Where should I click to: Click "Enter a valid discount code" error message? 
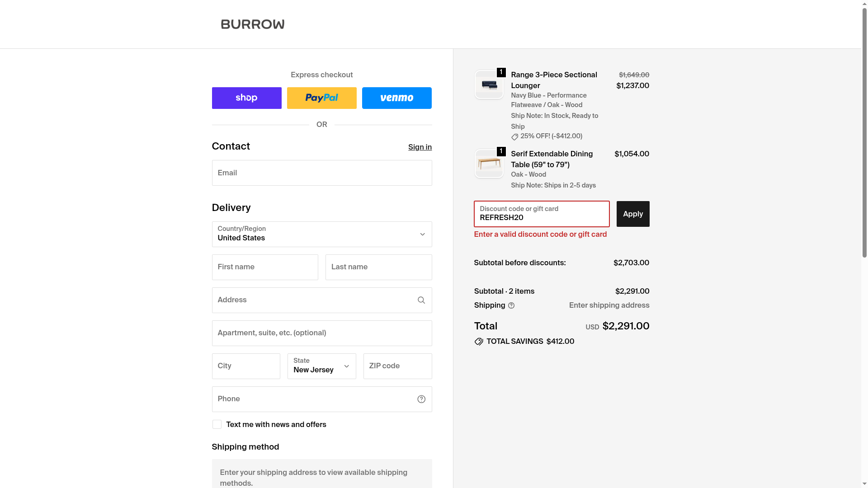tap(541, 235)
